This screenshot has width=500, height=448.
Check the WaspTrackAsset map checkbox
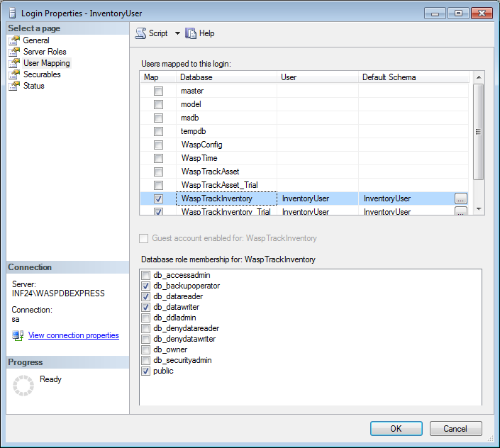(x=158, y=172)
